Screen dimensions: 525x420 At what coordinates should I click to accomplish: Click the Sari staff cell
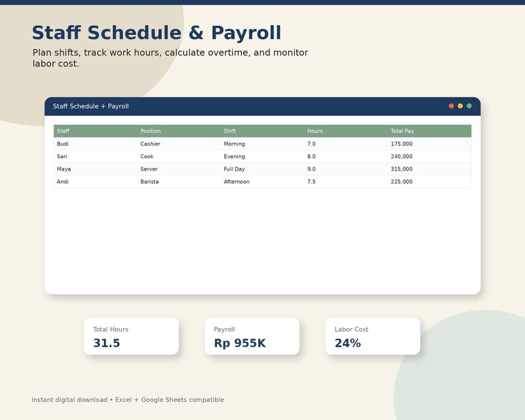[x=95, y=156]
